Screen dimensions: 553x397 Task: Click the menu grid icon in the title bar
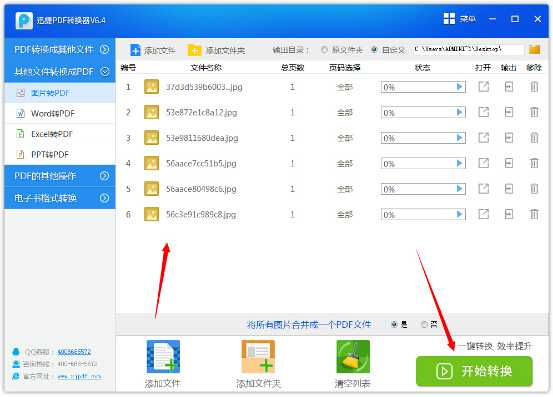point(449,19)
